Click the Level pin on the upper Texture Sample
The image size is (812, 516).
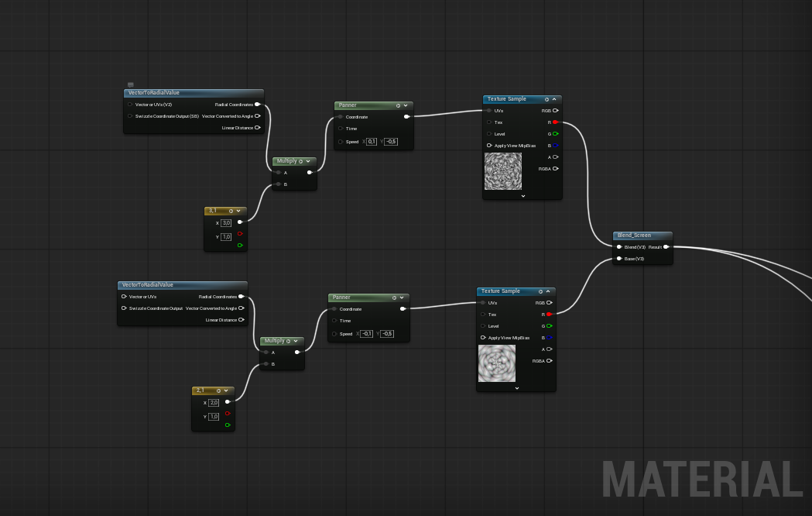click(x=489, y=134)
